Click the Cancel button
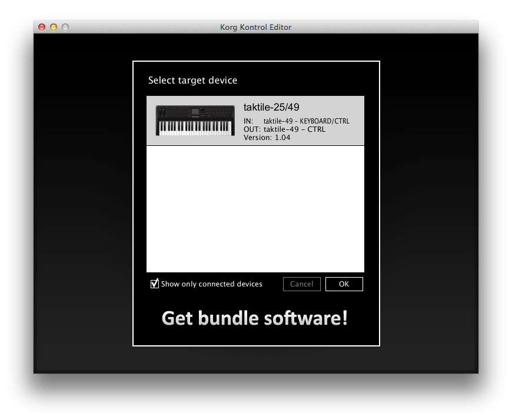512x420 pixels. click(302, 284)
